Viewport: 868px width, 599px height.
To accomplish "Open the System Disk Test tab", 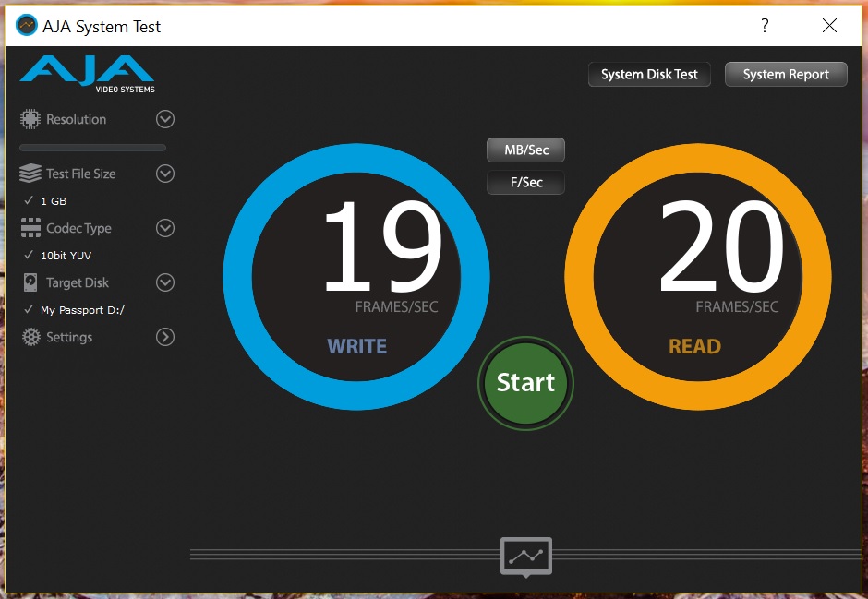I will 649,74.
